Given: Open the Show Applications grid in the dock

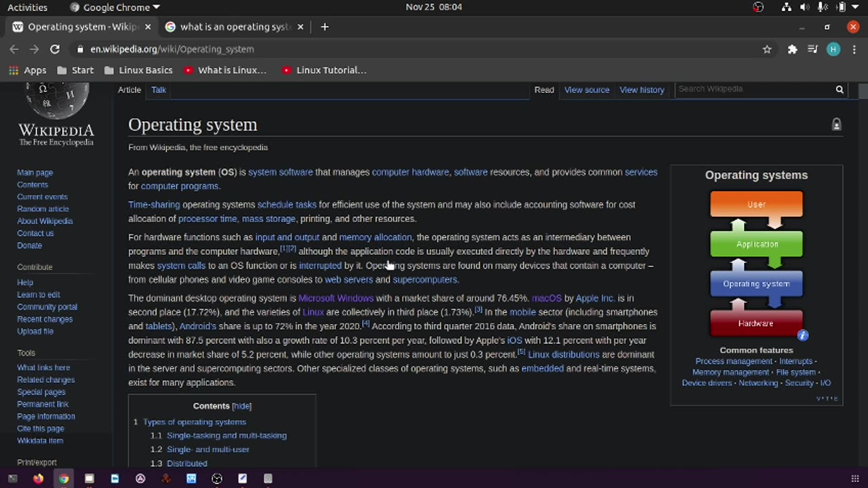Looking at the screenshot, I should click(854, 479).
